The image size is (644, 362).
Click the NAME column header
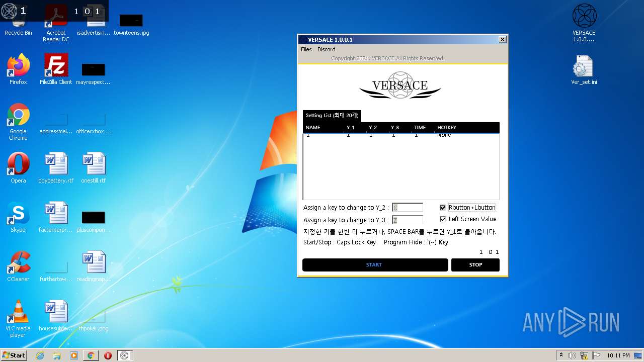324,128
